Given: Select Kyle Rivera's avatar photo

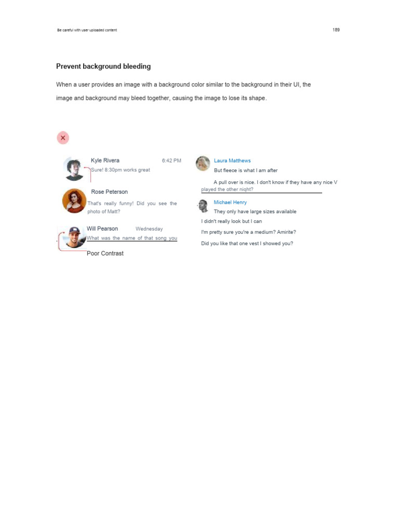Looking at the screenshot, I should point(74,169).
